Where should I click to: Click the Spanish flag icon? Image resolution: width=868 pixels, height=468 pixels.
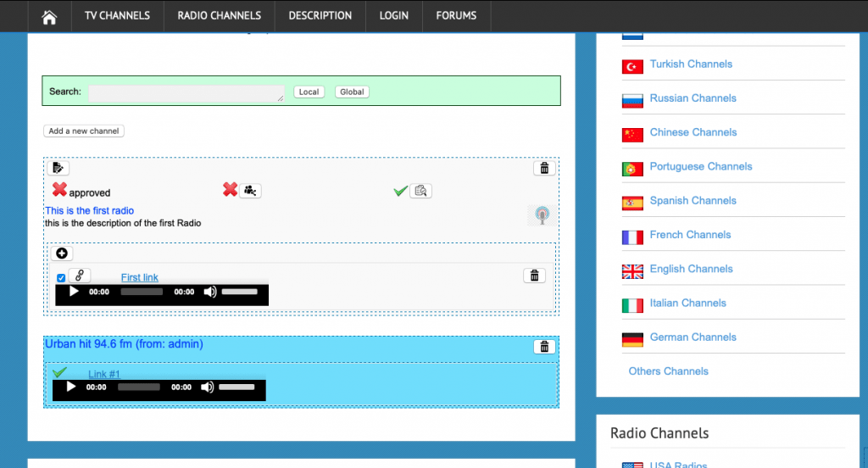click(632, 203)
